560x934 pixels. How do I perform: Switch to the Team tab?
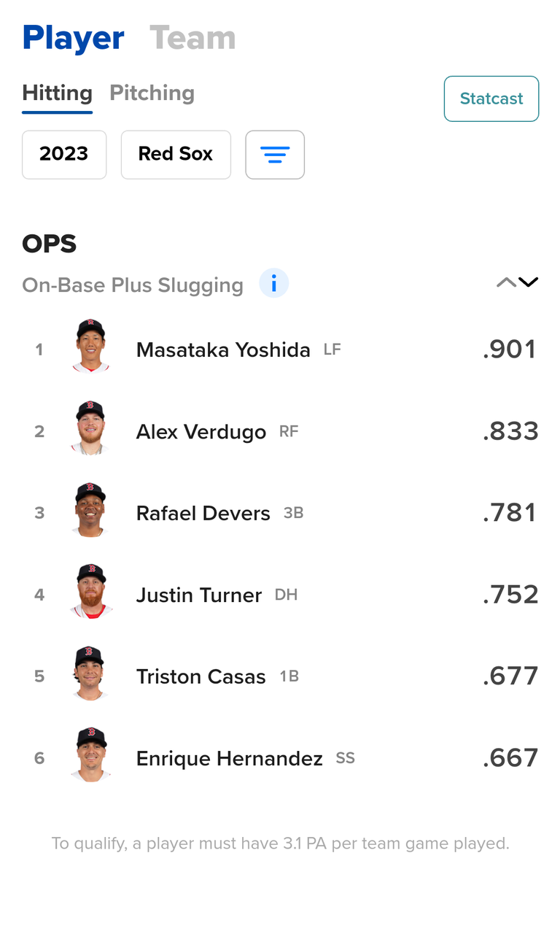pos(192,39)
